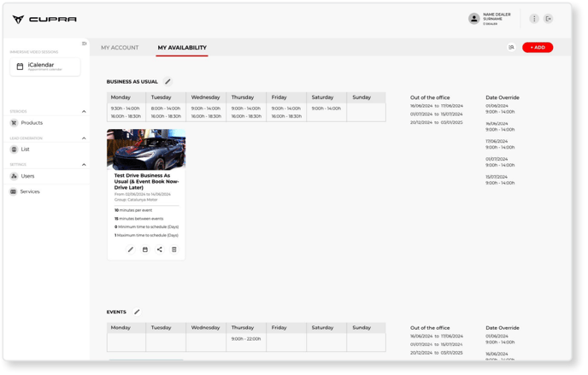Collapse the Lead Generation section

(84, 138)
